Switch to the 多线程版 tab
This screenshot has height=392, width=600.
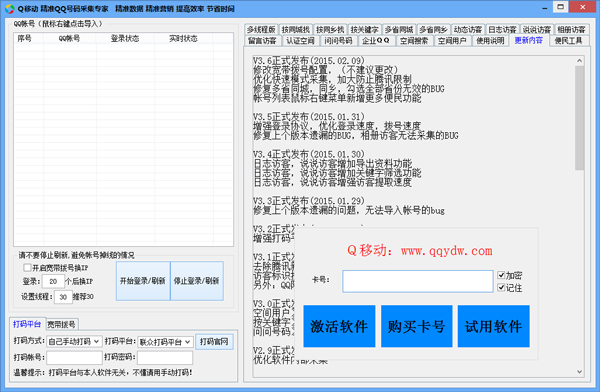point(261,29)
